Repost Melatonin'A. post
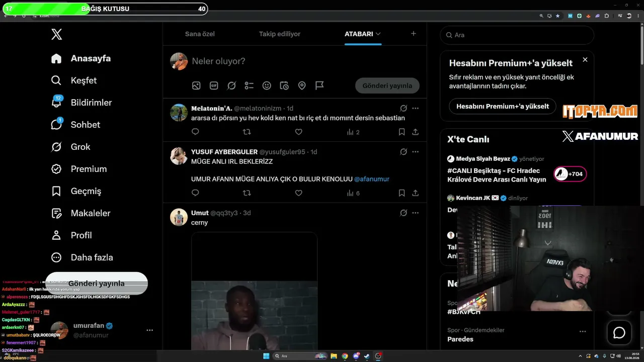 247,132
